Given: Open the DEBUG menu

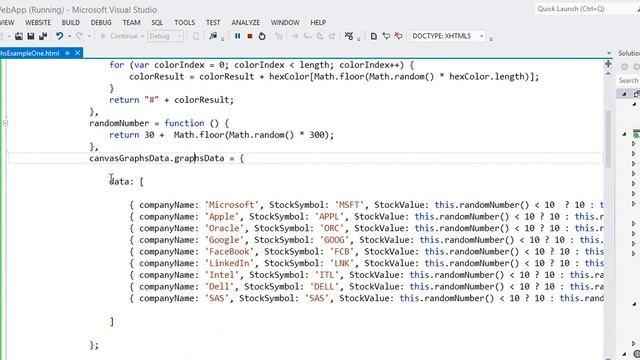Looking at the screenshot, I should coord(101,22).
